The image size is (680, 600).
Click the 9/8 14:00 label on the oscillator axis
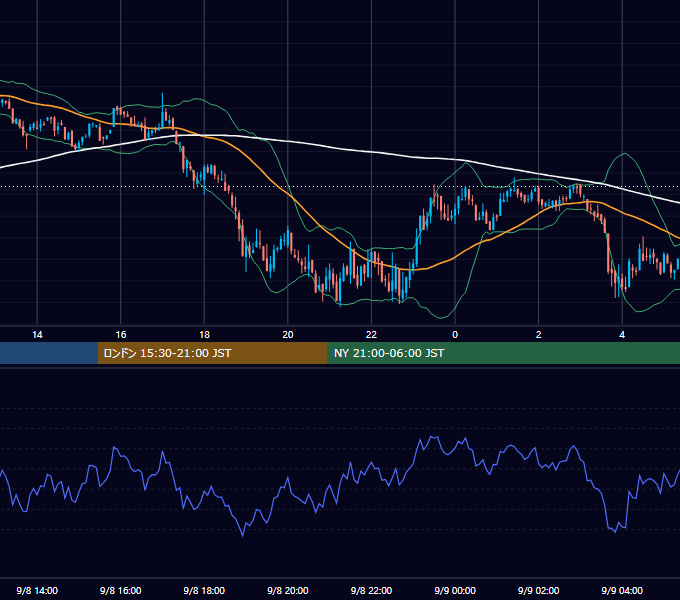tap(37, 590)
